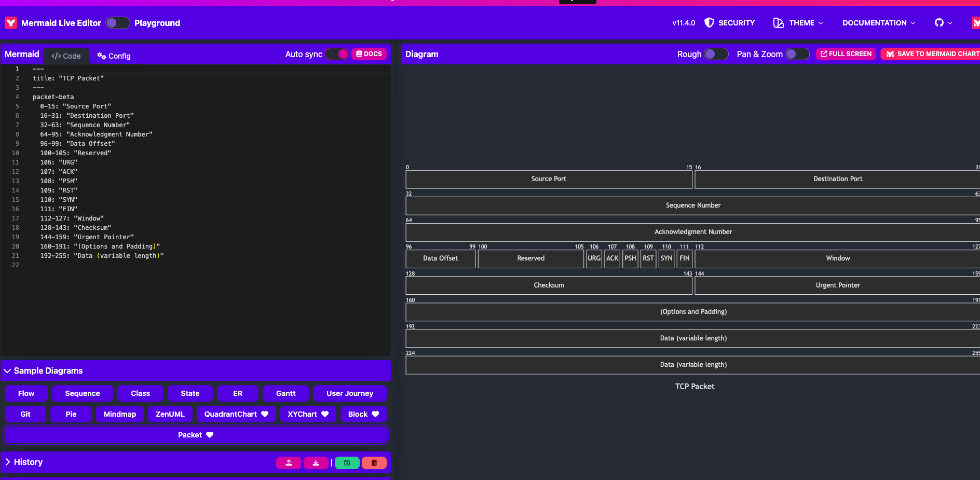
Task: Click the theme palette icon
Action: (x=778, y=23)
